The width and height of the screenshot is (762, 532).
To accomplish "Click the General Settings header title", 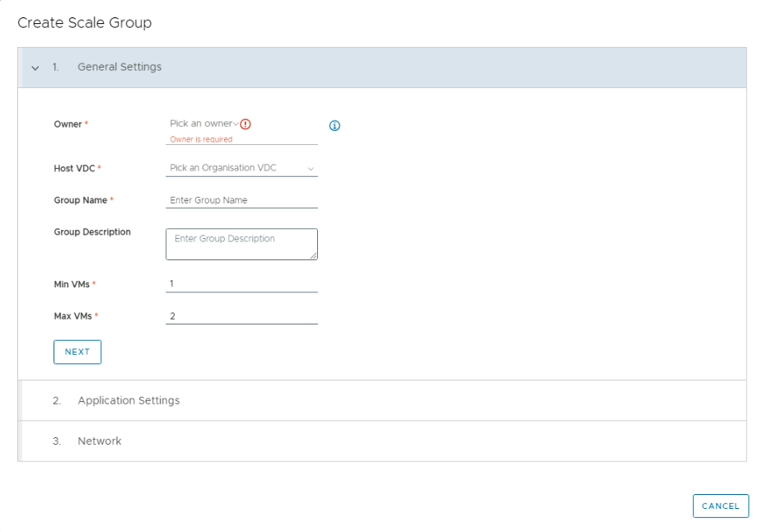I will (119, 67).
